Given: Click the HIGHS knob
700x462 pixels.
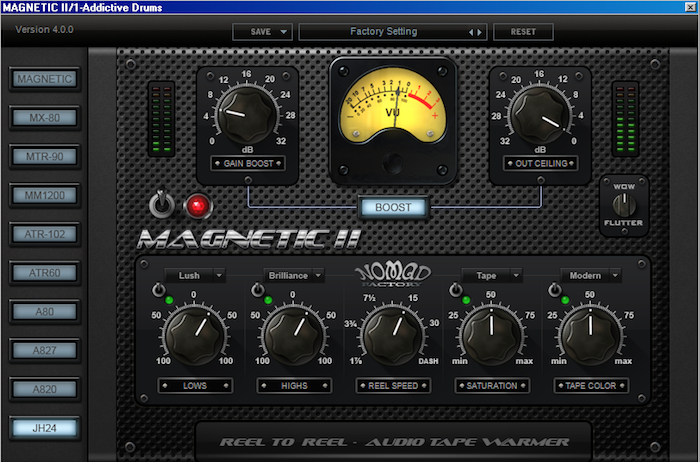Looking at the screenshot, I should (x=294, y=335).
